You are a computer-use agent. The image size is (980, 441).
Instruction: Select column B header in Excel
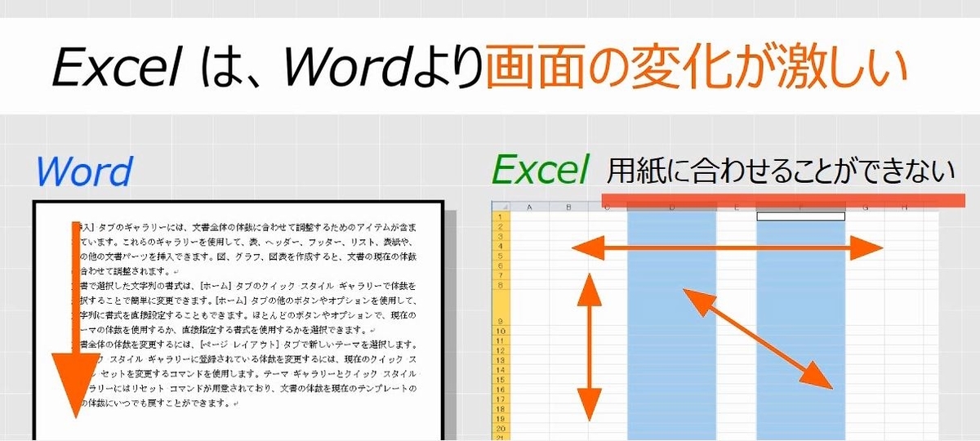point(569,207)
